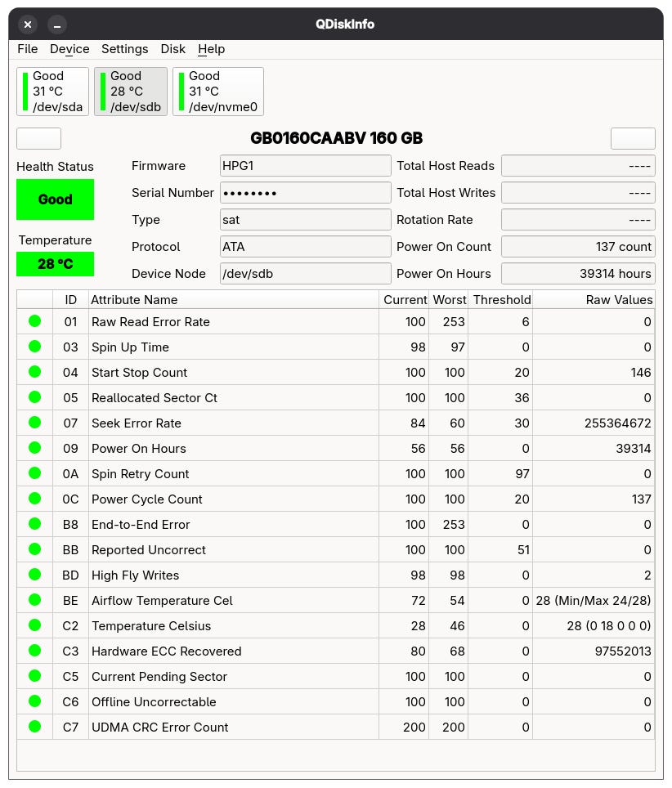Image resolution: width=672 pixels, height=788 pixels.
Task: Click green status dot for End-to-End Error
Action: tap(34, 524)
